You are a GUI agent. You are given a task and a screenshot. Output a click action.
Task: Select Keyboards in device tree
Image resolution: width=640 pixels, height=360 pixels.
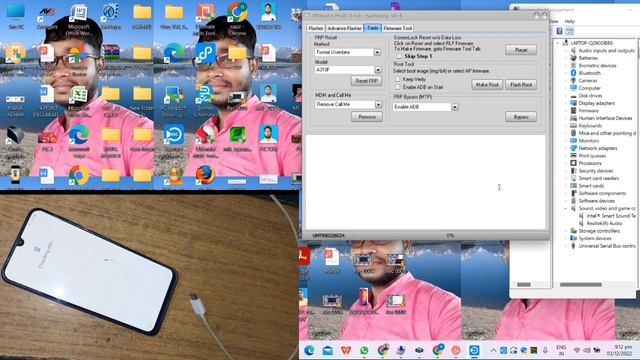(x=590, y=125)
